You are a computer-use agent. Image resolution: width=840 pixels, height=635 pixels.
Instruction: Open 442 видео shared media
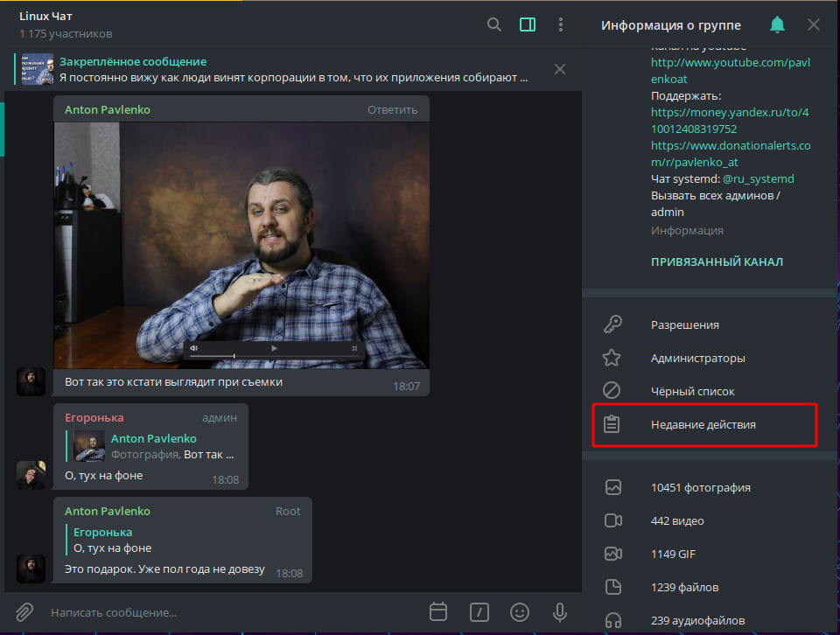(x=710, y=521)
